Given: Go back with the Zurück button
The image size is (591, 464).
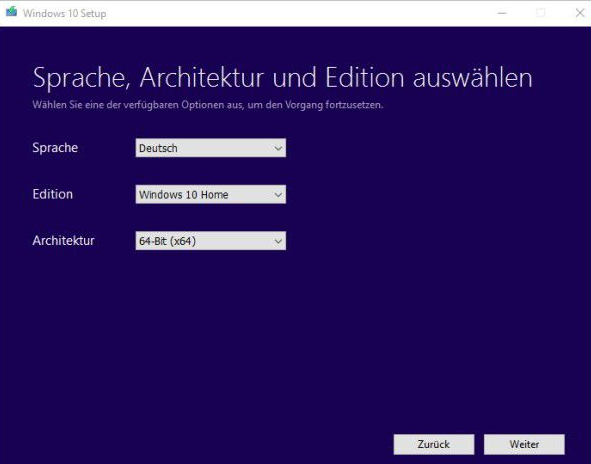Looking at the screenshot, I should pos(434,444).
